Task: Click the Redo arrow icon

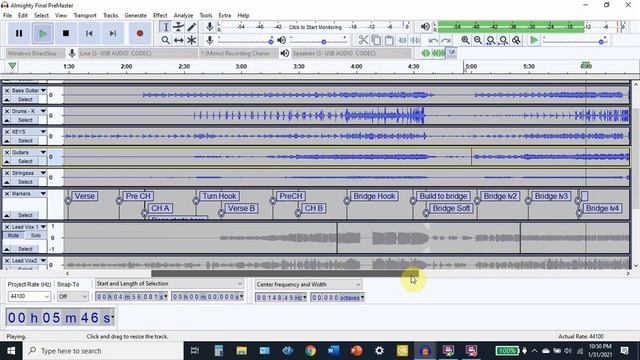Action: click(446, 40)
